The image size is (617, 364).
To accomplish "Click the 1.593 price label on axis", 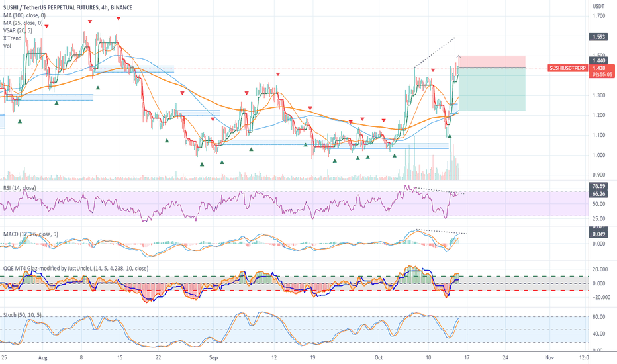I will click(598, 37).
